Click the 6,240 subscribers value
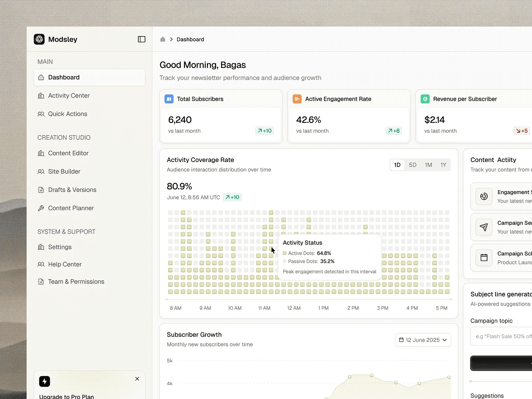The height and width of the screenshot is (399, 532). click(x=180, y=120)
